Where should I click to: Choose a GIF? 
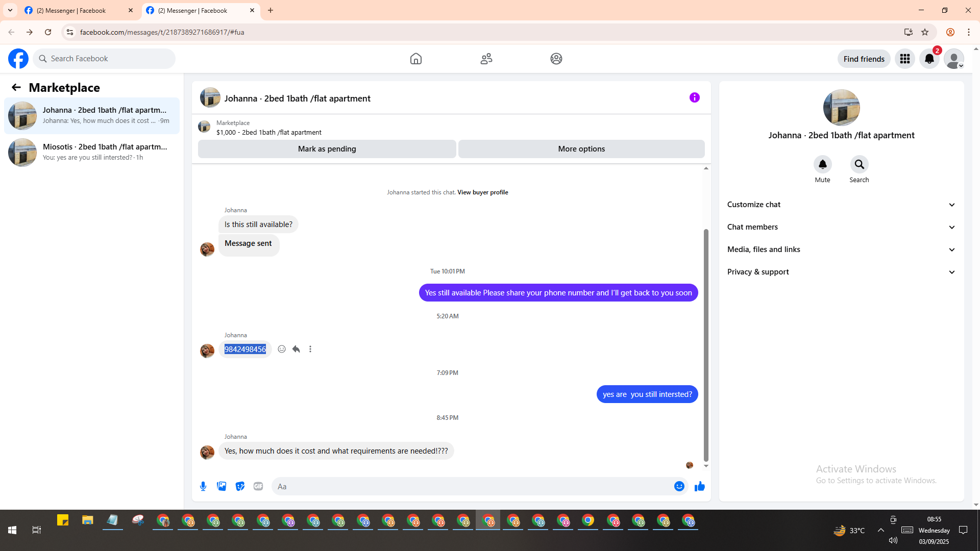click(258, 486)
